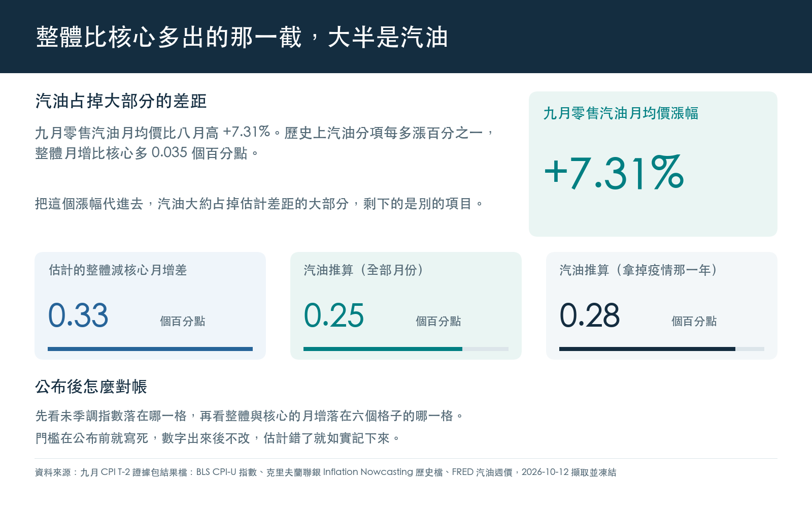The height and width of the screenshot is (508, 812).
Task: Click the label 汽油推算（拿掉疫情那一年）
Action: [638, 270]
